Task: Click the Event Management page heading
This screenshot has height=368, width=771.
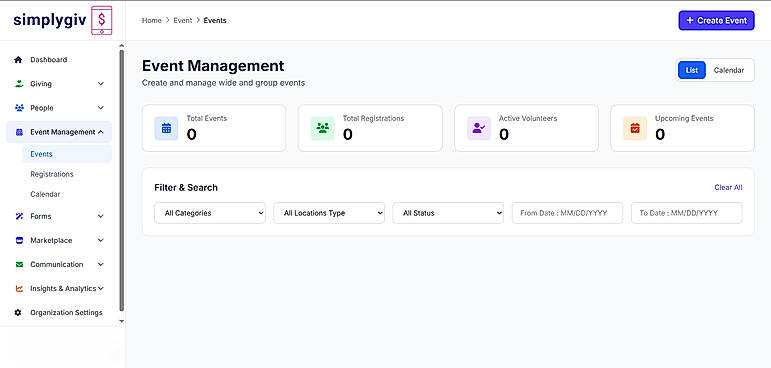Action: coord(213,66)
